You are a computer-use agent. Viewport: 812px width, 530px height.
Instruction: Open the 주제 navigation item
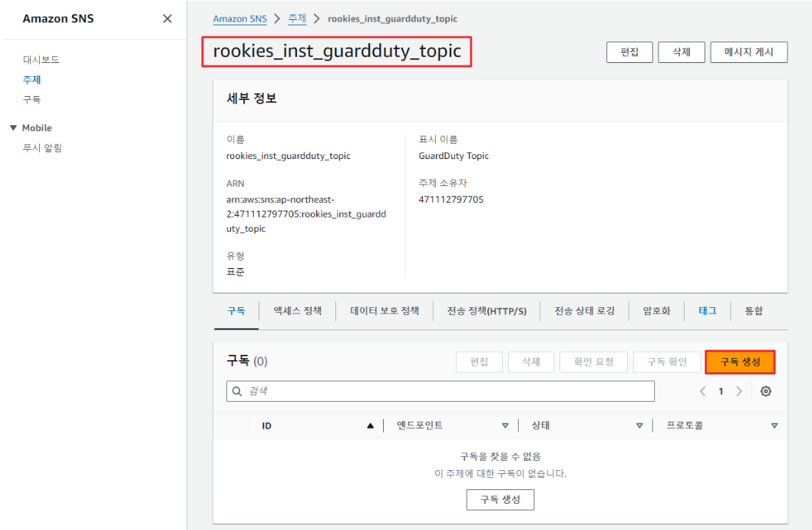coord(31,79)
